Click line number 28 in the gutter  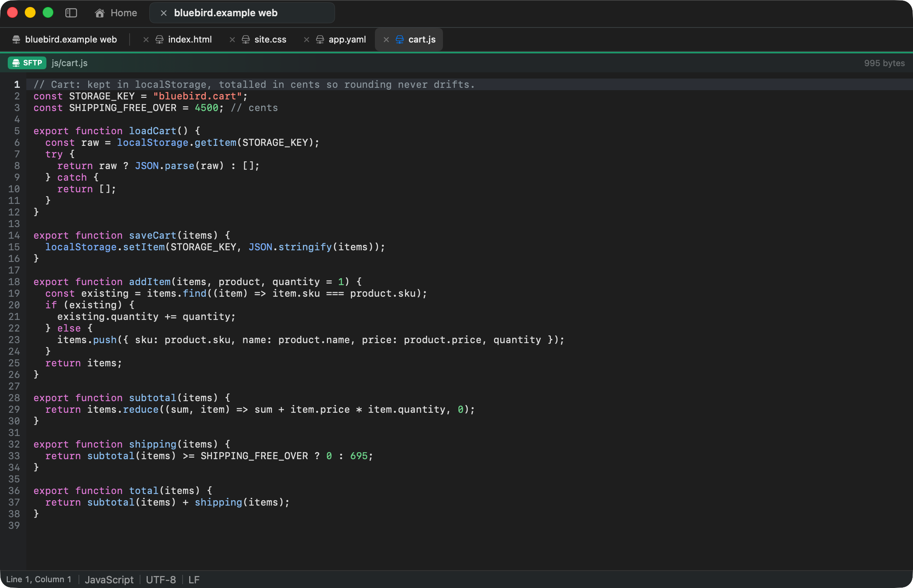[x=14, y=398]
